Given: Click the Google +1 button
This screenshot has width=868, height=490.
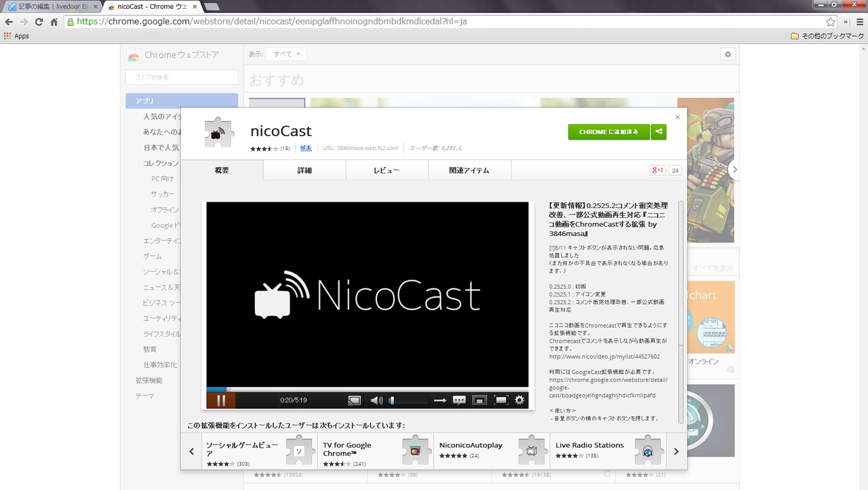Looking at the screenshot, I should coord(658,170).
